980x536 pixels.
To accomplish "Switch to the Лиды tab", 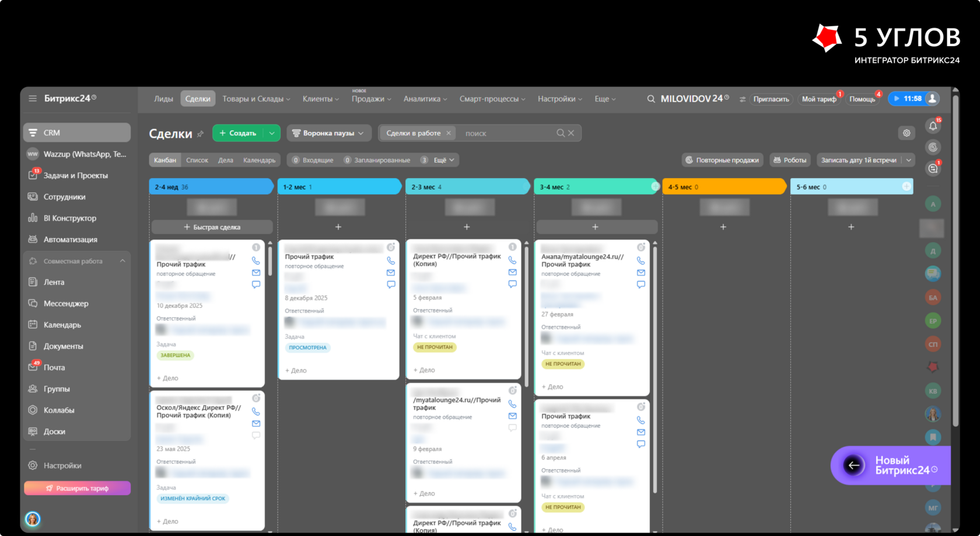I will click(163, 99).
